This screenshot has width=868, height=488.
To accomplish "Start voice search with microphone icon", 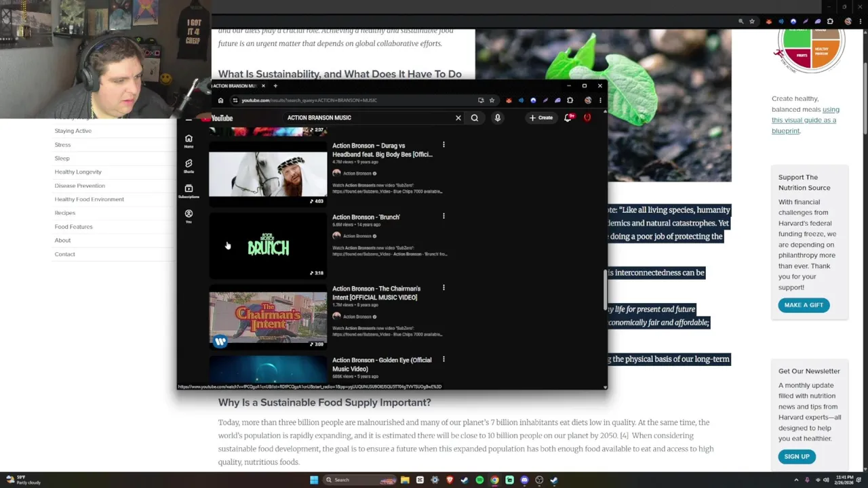I will pos(497,118).
